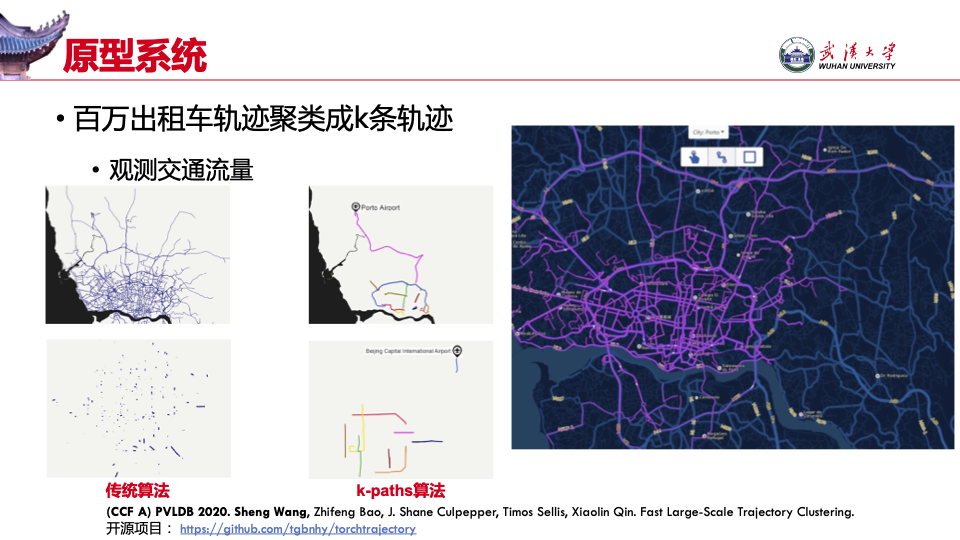Click the k-paths算法 red label
960x540 pixels.
[400, 491]
